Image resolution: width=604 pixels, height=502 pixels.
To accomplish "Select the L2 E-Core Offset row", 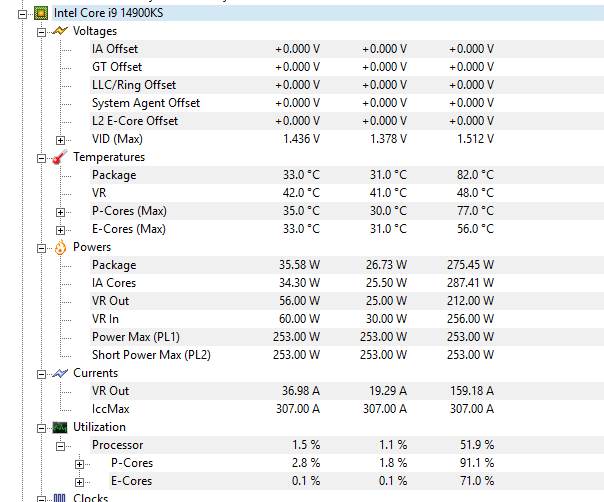I will 347,121.
